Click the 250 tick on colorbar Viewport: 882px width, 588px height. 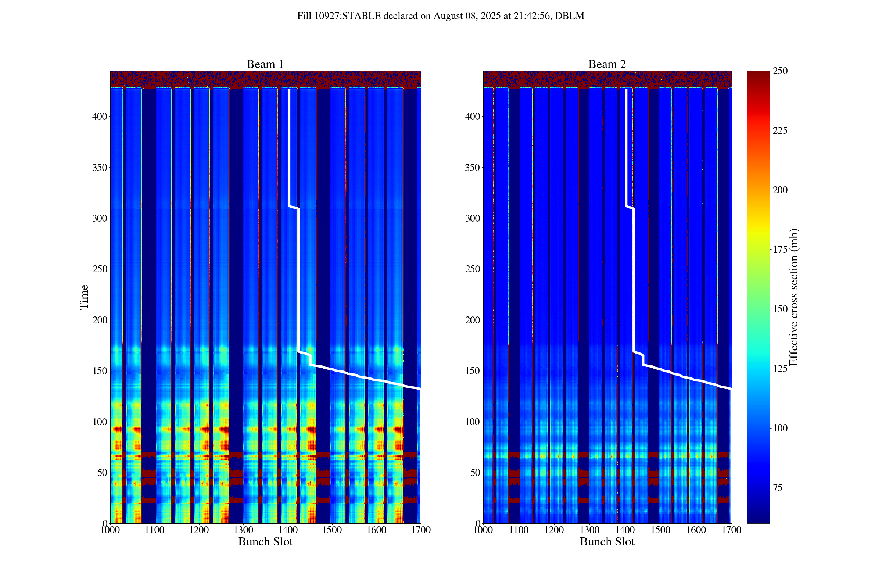(x=780, y=71)
